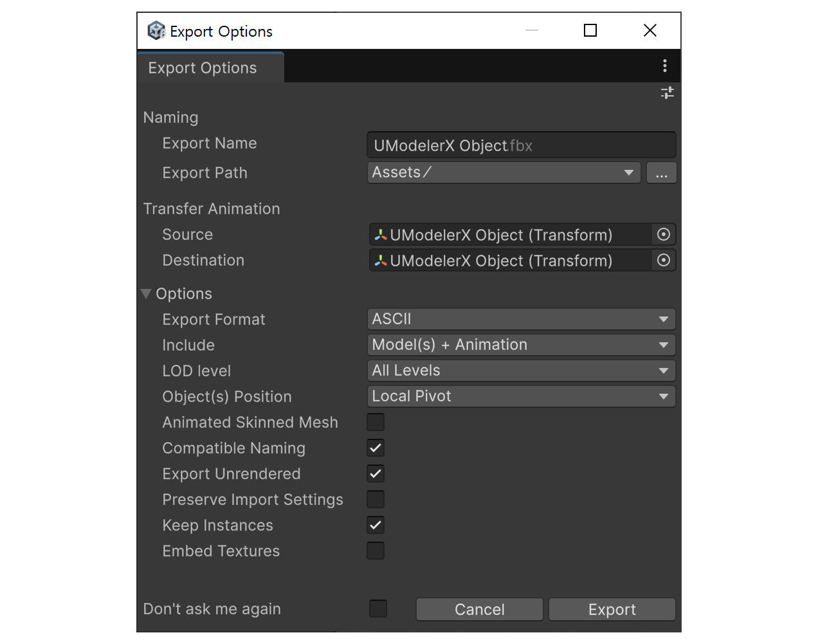Collapse the Options foldout triangle
The width and height of the screenshot is (818, 644).
[147, 293]
